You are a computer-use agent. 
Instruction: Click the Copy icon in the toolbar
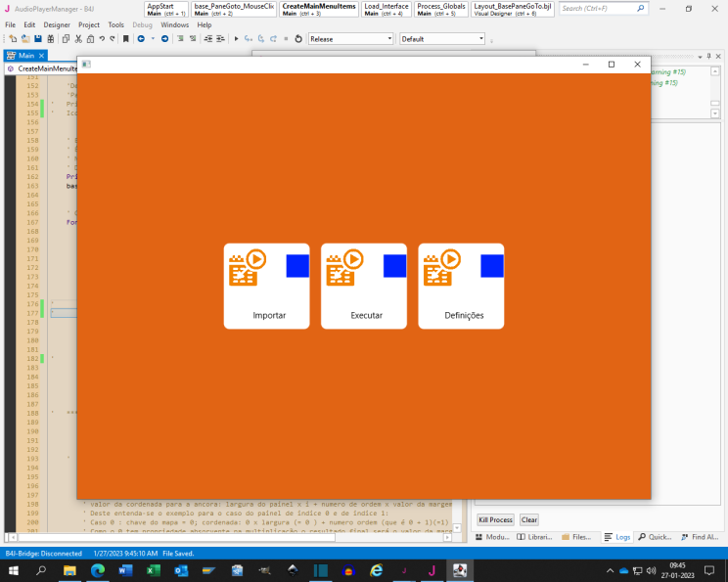tap(66, 39)
